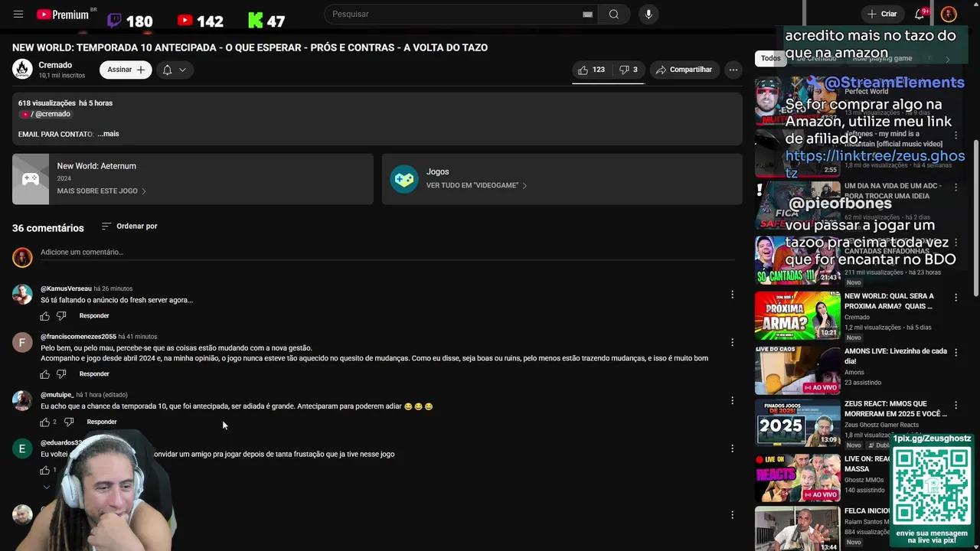This screenshot has width=980, height=551.
Task: Open the notifications bell in header
Action: pos(920,15)
